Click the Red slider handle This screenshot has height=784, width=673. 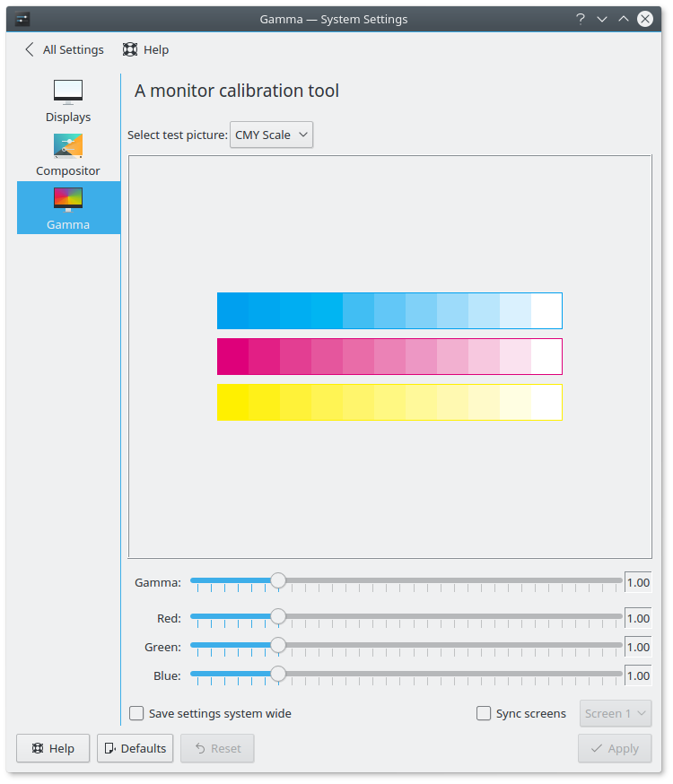[x=278, y=617]
